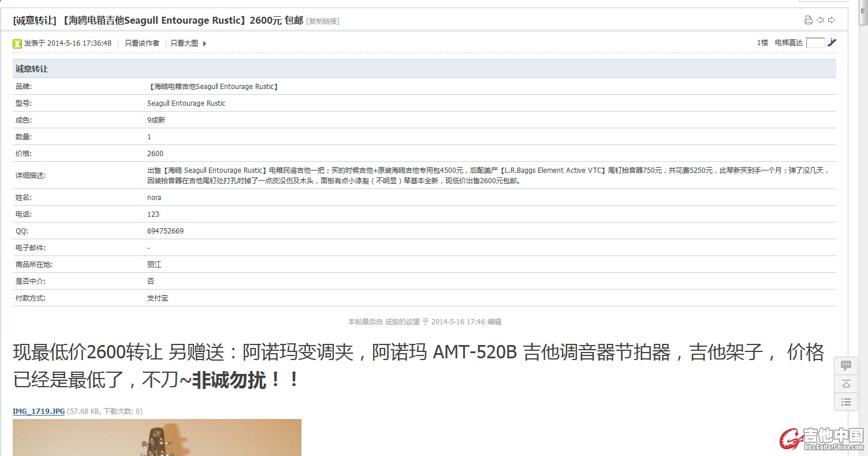Click the 商品所在地 label

pos(34,265)
